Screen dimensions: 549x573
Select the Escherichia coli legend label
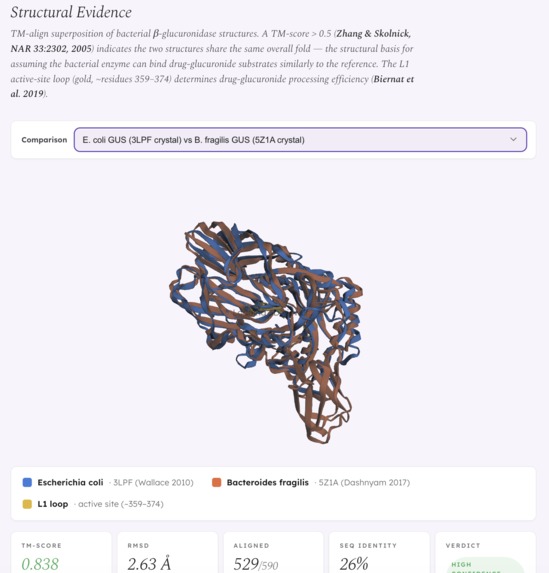(x=70, y=482)
